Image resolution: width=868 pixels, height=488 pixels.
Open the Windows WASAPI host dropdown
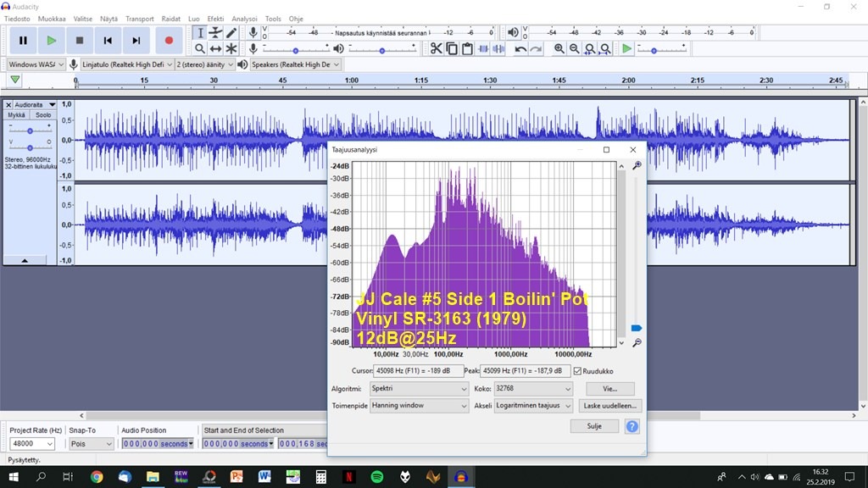click(x=36, y=64)
